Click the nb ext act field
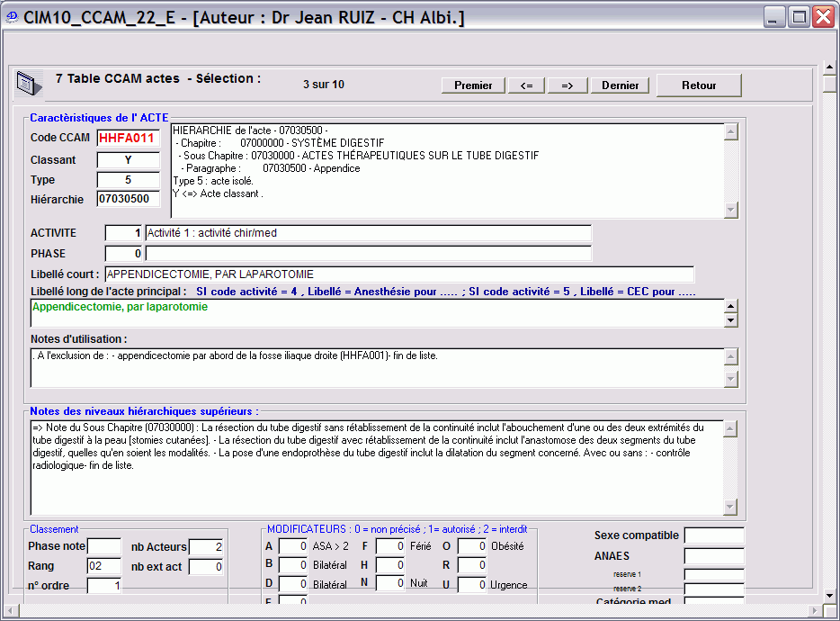 206,566
